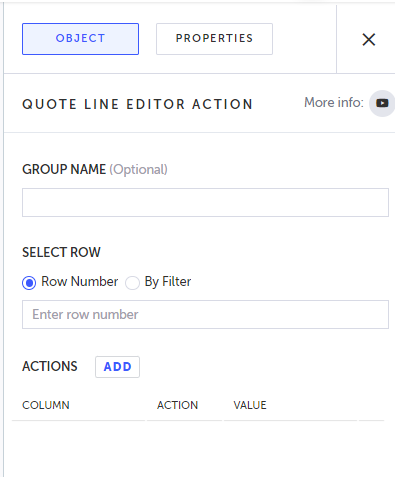
Task: Select the By Filter radio option
Action: tap(132, 283)
